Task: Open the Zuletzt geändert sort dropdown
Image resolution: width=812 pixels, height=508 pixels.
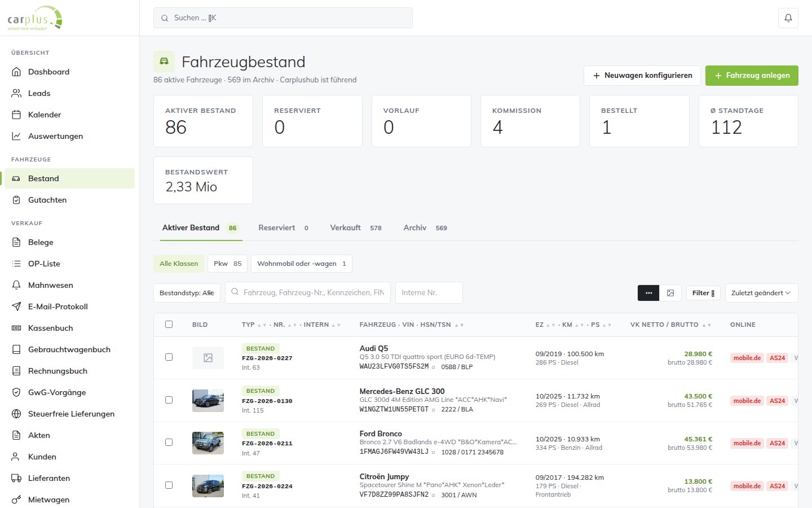Action: (761, 293)
